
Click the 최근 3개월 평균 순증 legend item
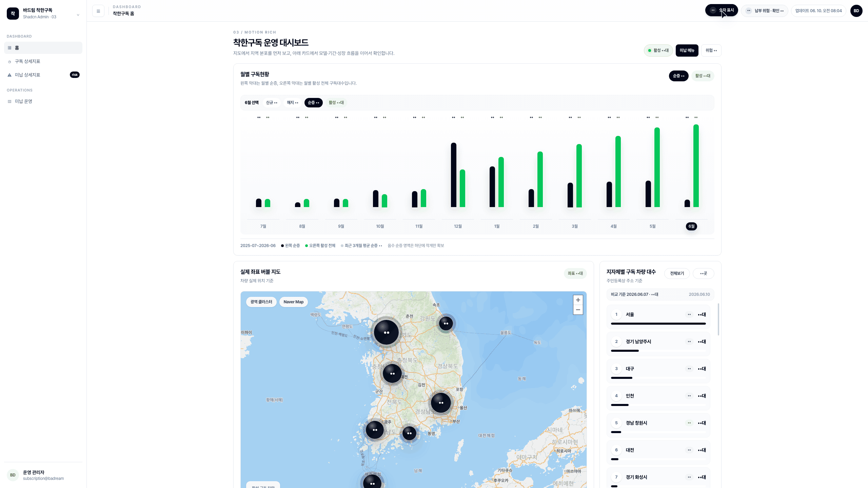[x=361, y=246]
